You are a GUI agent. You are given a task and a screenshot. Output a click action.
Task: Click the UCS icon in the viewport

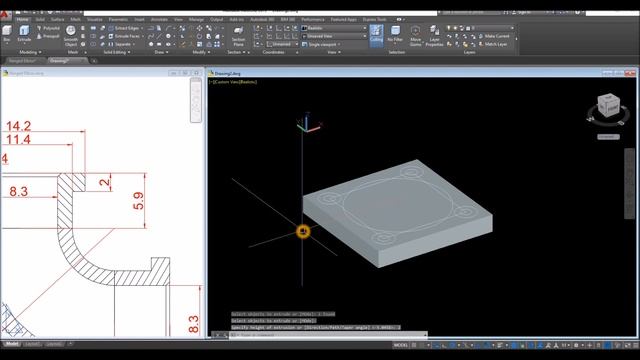click(308, 123)
